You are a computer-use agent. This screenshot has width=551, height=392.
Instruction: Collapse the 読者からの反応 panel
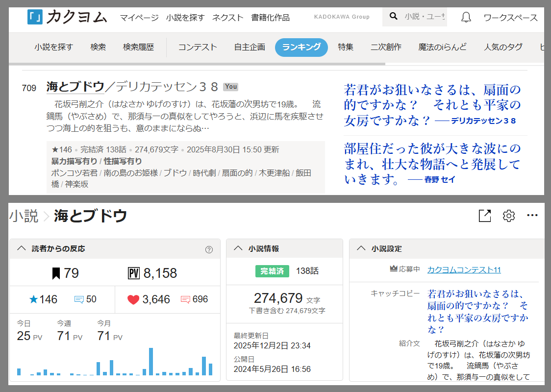21,248
